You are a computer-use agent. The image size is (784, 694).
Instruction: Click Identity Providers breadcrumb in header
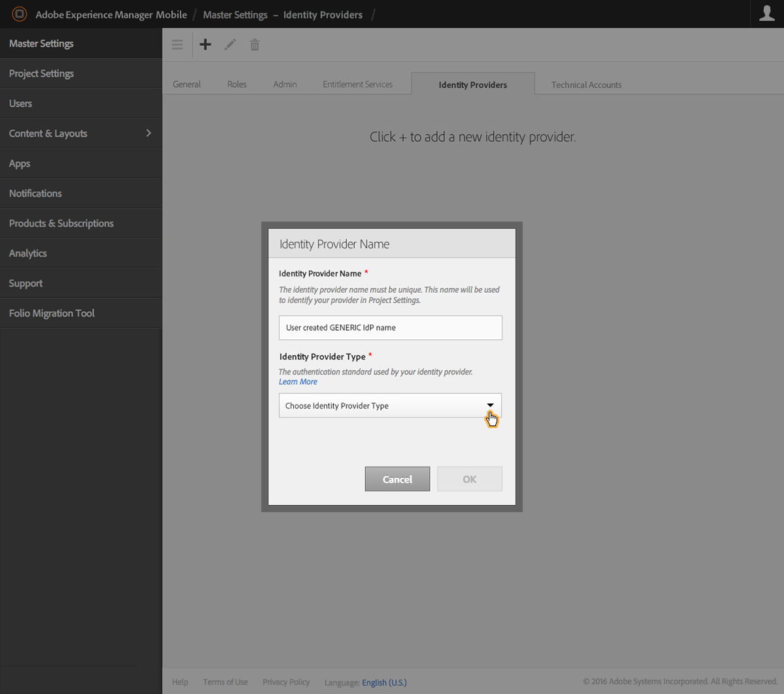pos(323,14)
